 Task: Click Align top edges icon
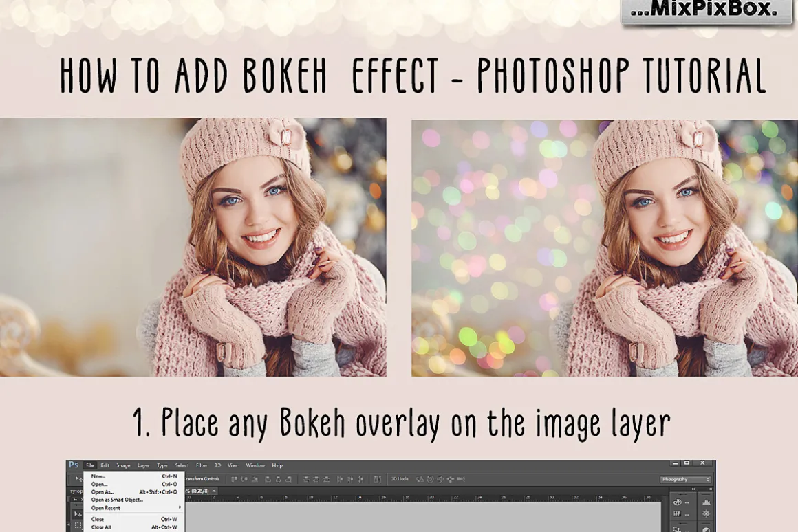234,479
